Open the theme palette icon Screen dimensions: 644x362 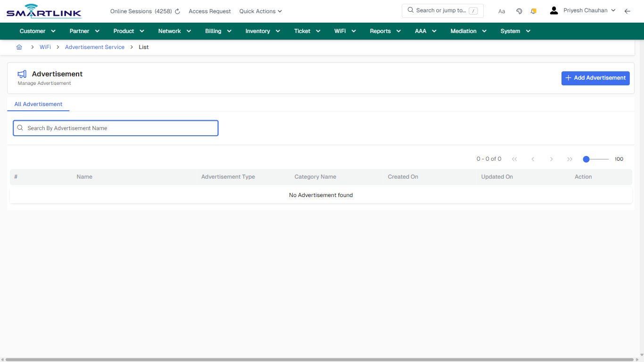pos(519,11)
